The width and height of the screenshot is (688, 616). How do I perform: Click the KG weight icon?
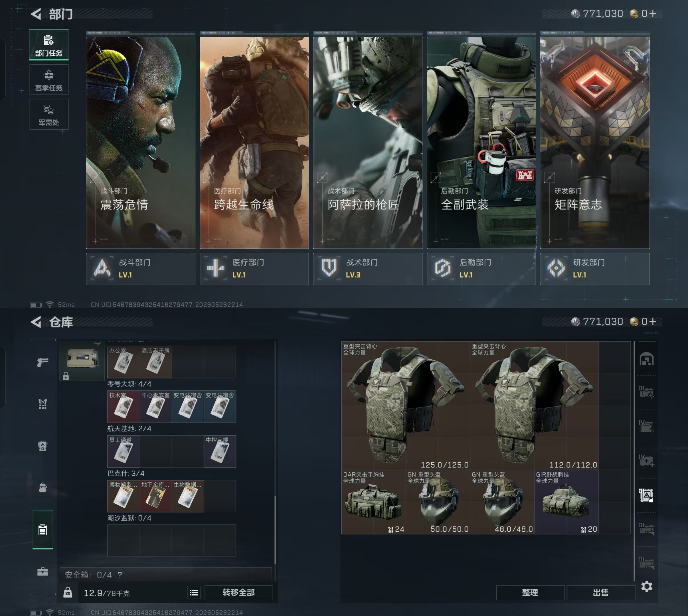click(x=68, y=592)
